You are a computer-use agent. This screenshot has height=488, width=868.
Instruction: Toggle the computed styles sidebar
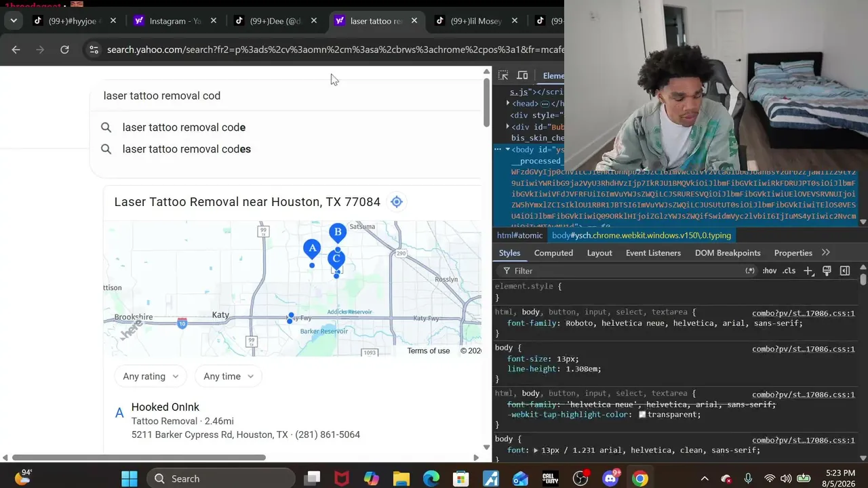coord(845,271)
